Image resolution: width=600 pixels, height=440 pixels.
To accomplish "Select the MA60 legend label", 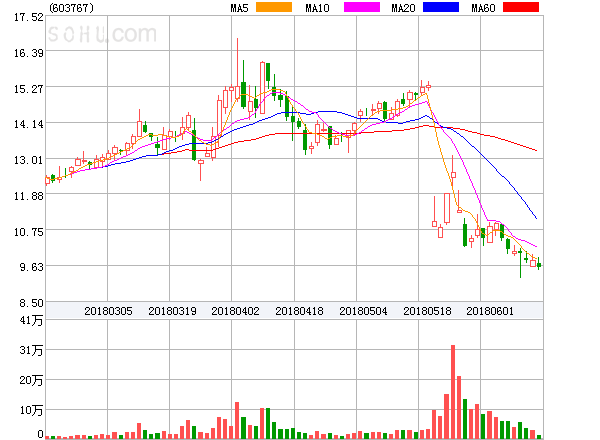I will click(483, 8).
